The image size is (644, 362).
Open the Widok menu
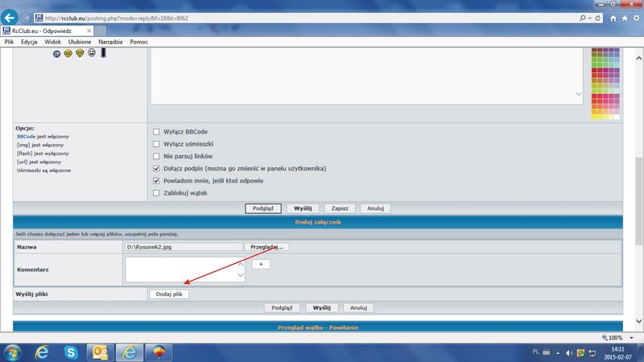point(52,42)
